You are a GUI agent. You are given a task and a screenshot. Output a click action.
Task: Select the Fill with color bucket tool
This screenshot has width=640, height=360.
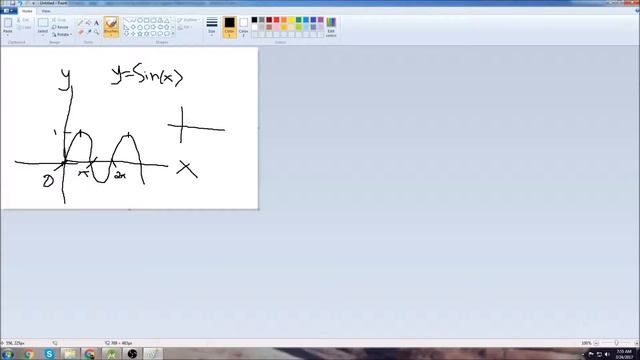(x=89, y=23)
